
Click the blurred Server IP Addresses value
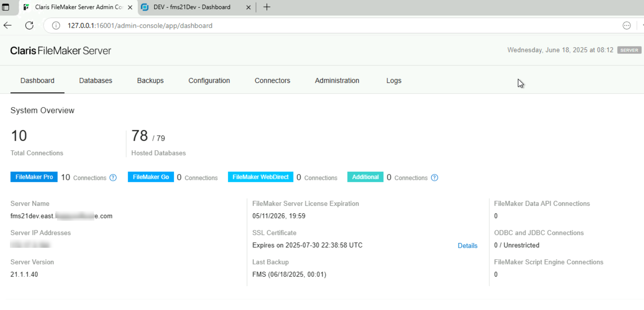tap(31, 245)
